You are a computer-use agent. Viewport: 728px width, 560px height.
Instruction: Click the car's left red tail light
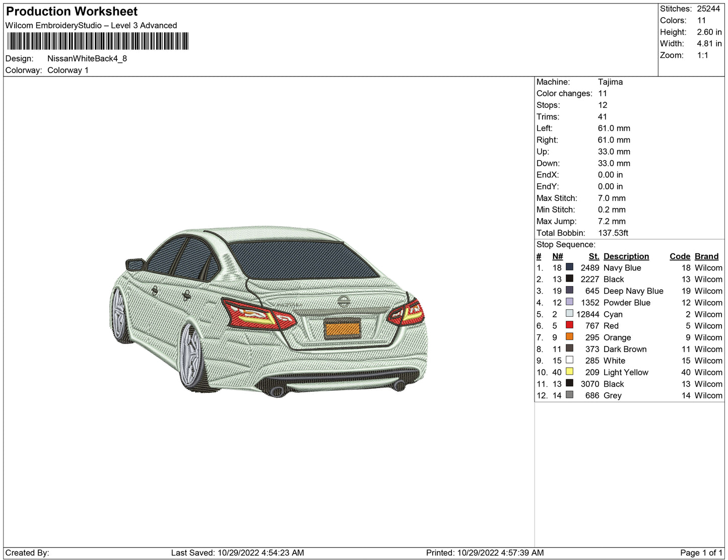pos(257,313)
